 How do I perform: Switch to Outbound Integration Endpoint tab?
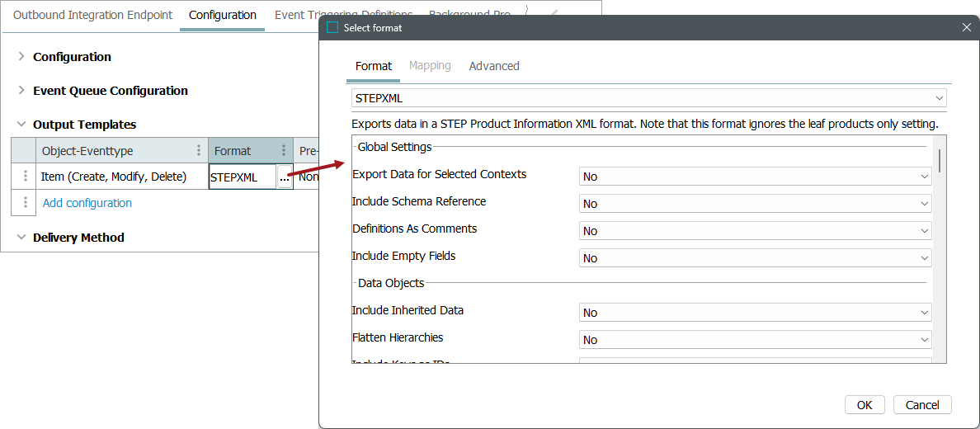[93, 15]
